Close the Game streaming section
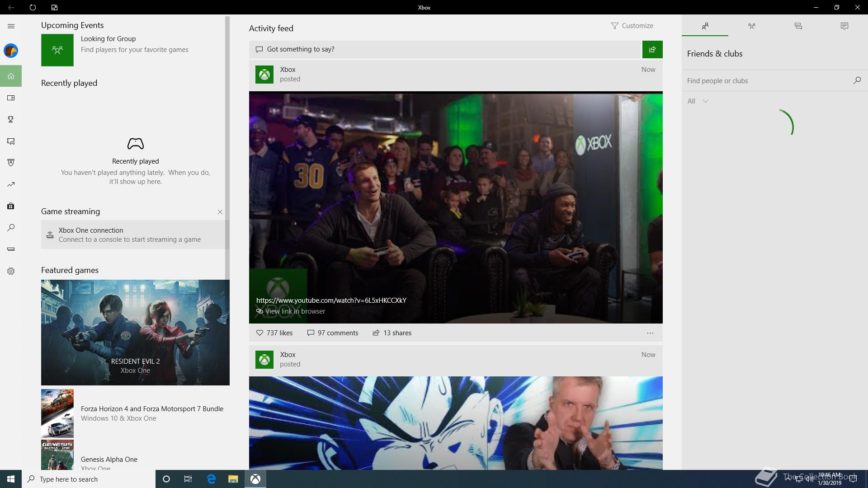This screenshot has width=868, height=488. [220, 212]
